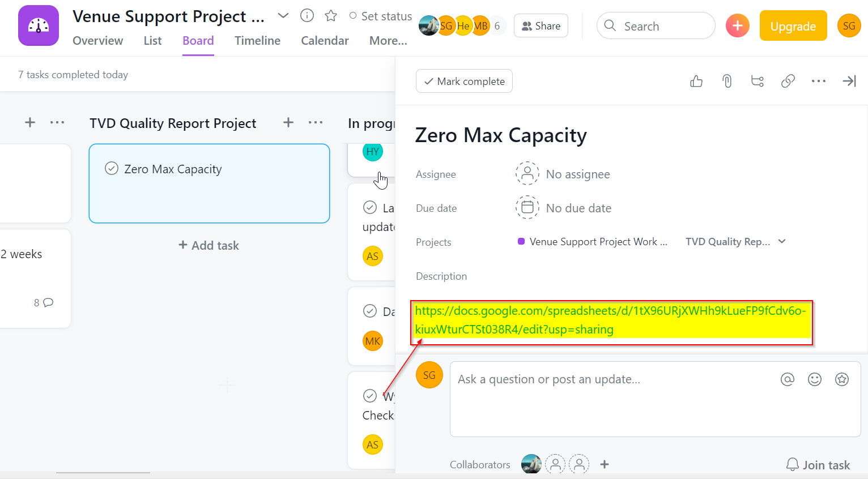Open the project title dropdown chevron
Image resolution: width=868 pixels, height=479 pixels.
283,16
